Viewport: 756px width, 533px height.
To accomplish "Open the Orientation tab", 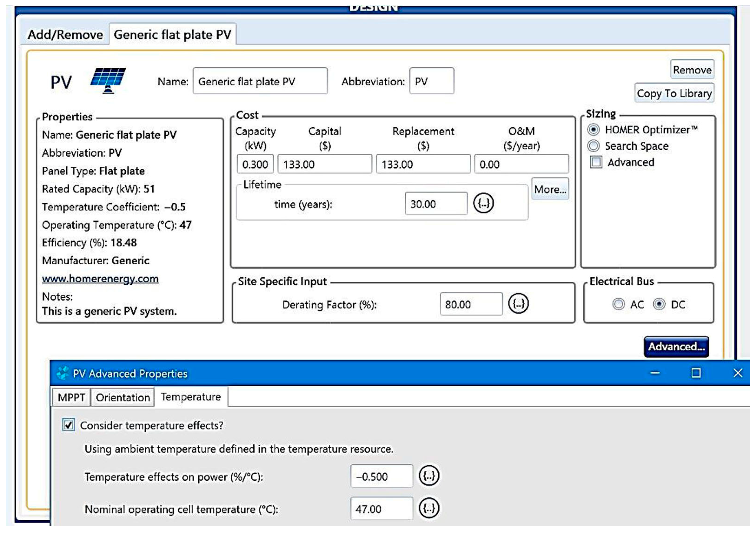I will coord(123,397).
